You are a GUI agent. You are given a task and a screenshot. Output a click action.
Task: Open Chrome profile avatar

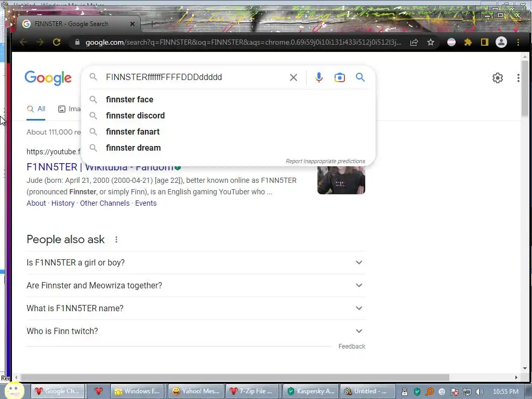501,42
